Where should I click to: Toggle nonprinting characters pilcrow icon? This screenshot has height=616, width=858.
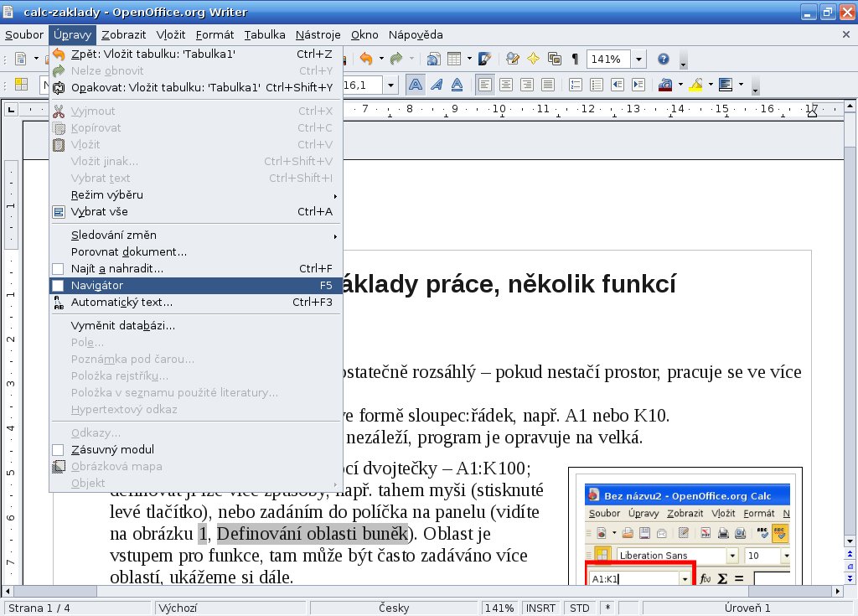point(575,59)
